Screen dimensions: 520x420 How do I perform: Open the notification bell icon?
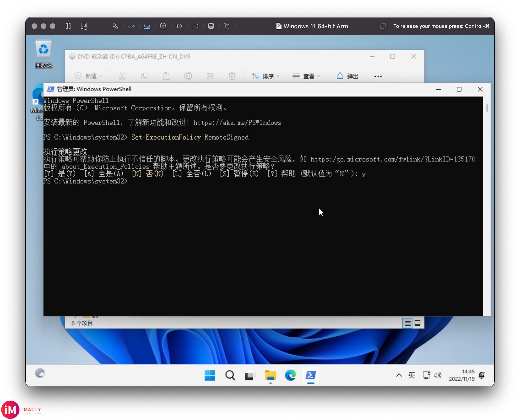pos(482,375)
